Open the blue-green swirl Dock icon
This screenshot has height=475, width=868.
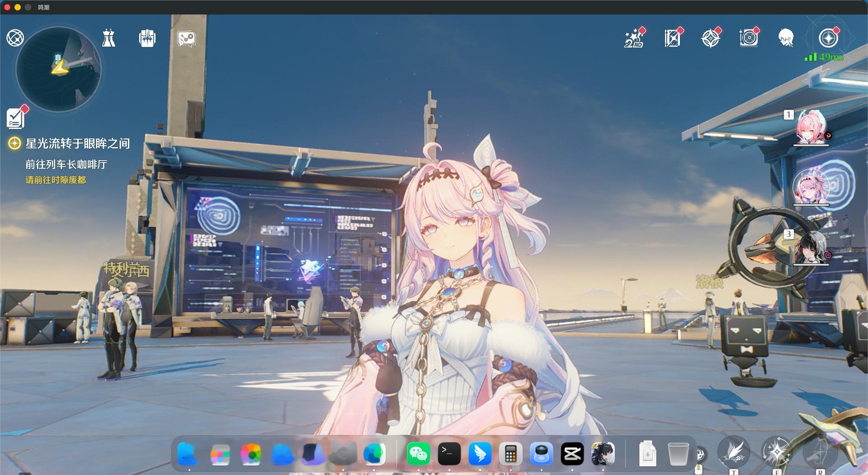(374, 454)
